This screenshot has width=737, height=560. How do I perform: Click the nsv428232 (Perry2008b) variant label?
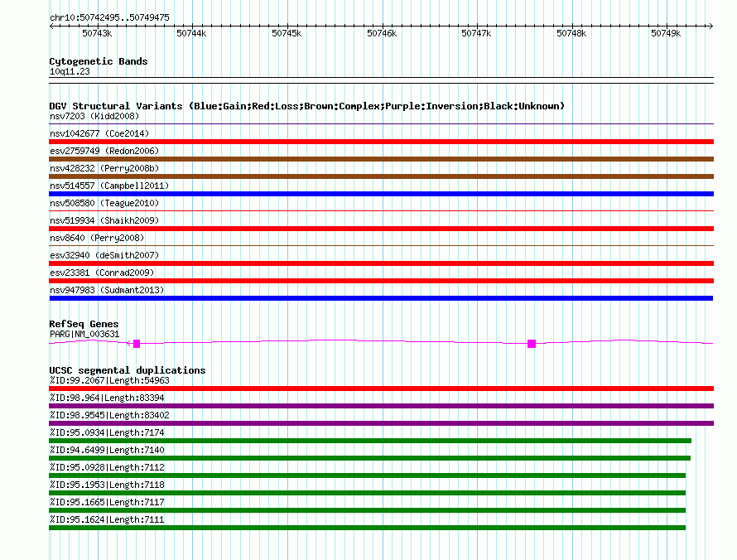click(x=104, y=168)
